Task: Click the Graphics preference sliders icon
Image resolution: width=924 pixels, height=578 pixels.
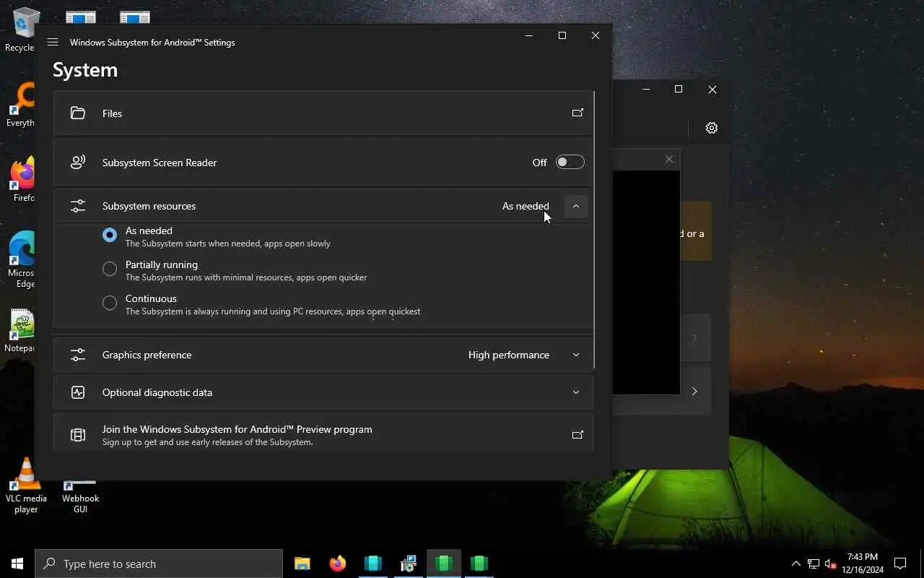Action: [x=78, y=355]
